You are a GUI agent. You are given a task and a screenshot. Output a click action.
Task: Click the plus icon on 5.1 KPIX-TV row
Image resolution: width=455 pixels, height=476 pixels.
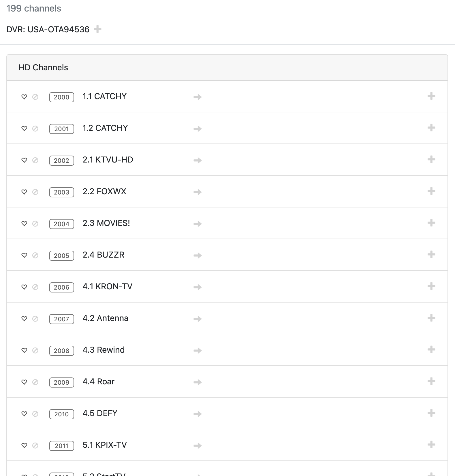[431, 445]
